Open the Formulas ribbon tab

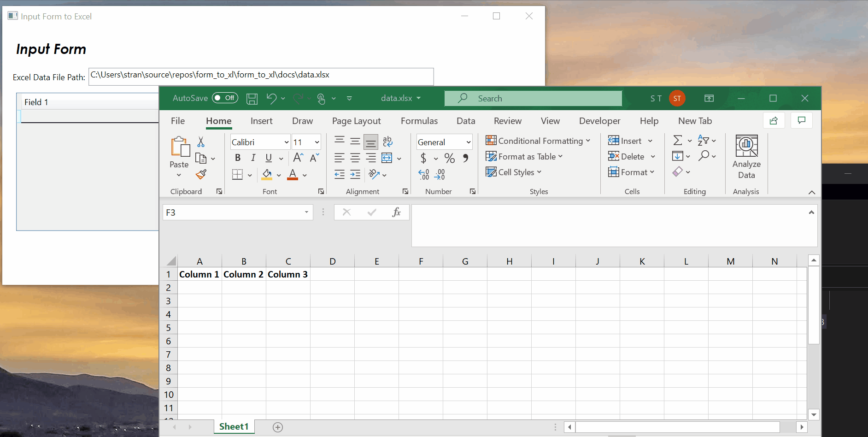pos(419,121)
